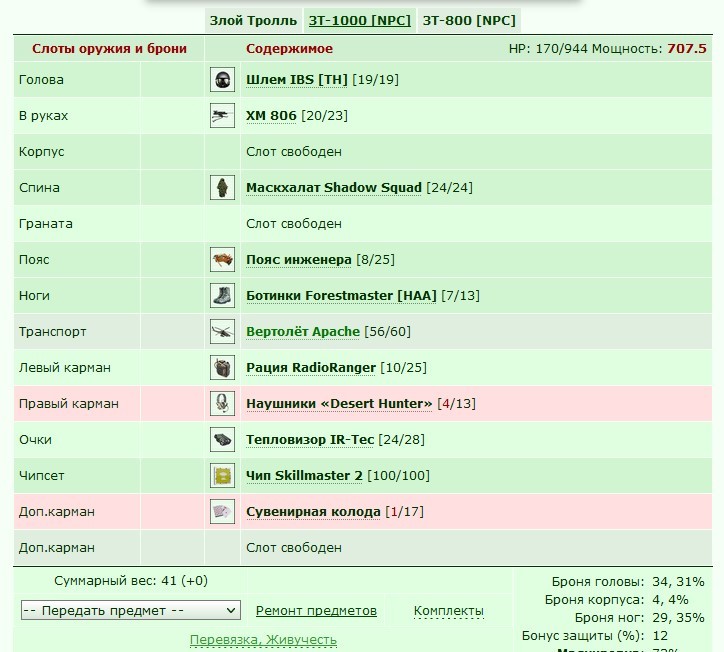Click the Чип Skillmaster 2 chip icon
This screenshot has height=652, width=724.
click(223, 476)
